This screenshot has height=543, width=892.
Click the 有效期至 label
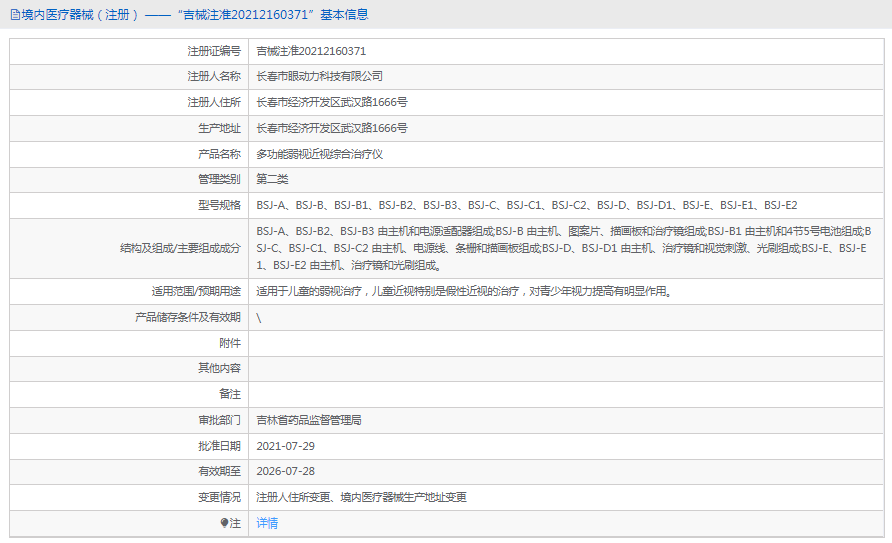click(x=220, y=471)
